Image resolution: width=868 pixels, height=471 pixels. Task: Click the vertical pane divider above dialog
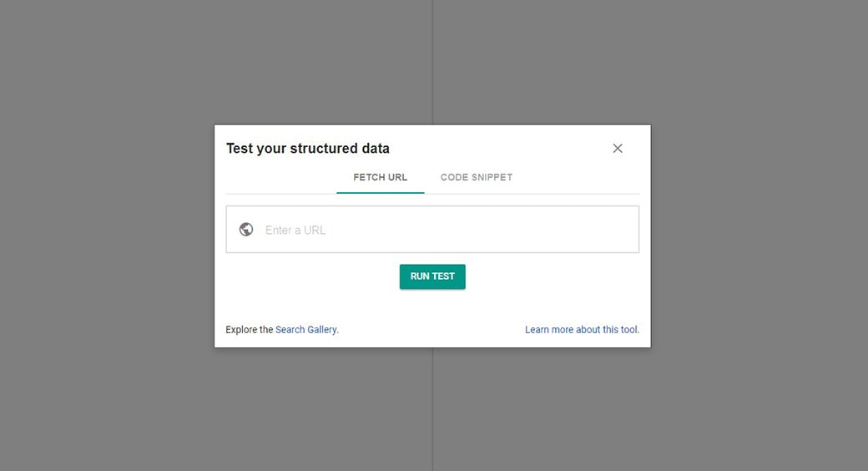point(432,58)
